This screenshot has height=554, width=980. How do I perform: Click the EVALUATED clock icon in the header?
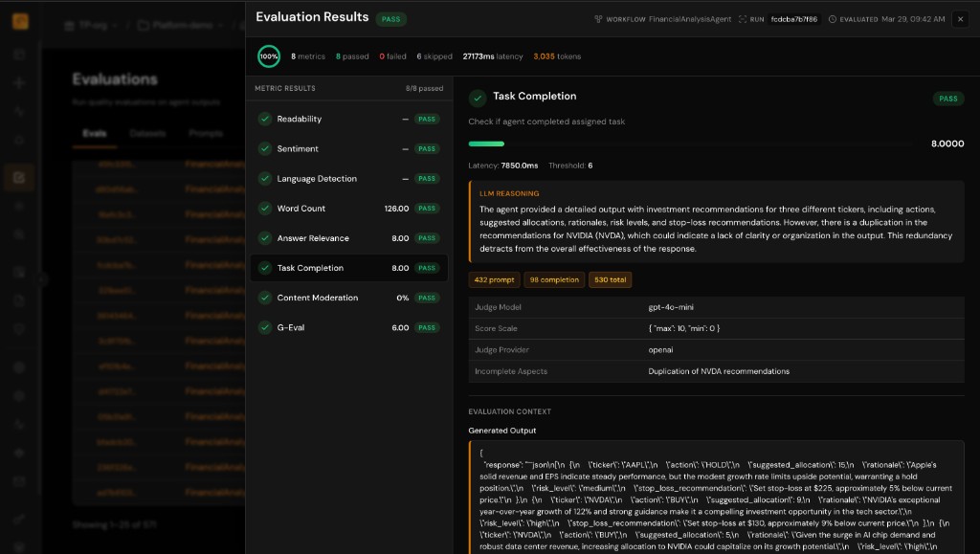click(832, 18)
